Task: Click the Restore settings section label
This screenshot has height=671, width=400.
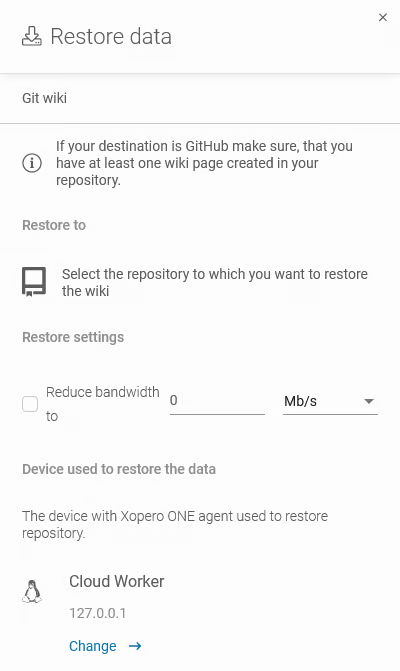Action: point(73,337)
